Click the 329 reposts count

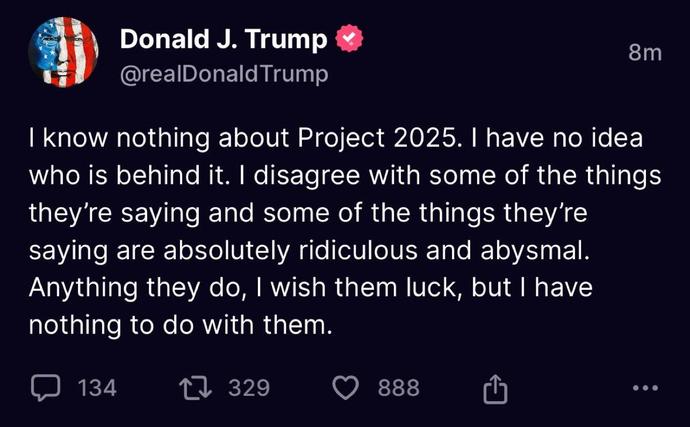(x=249, y=388)
